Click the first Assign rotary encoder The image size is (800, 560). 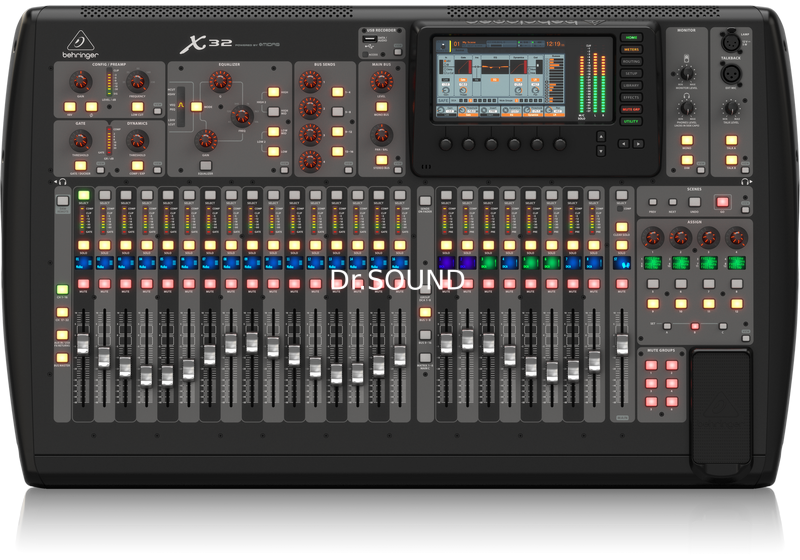tap(653, 238)
